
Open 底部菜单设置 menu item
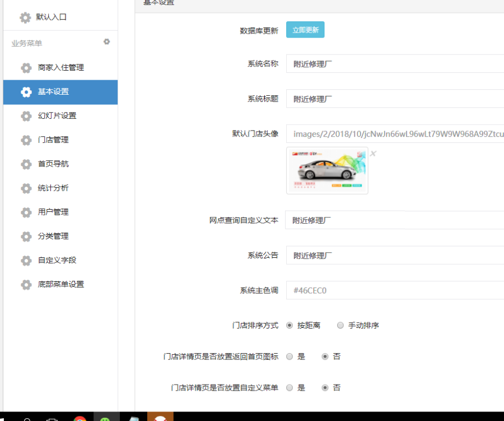tap(60, 285)
